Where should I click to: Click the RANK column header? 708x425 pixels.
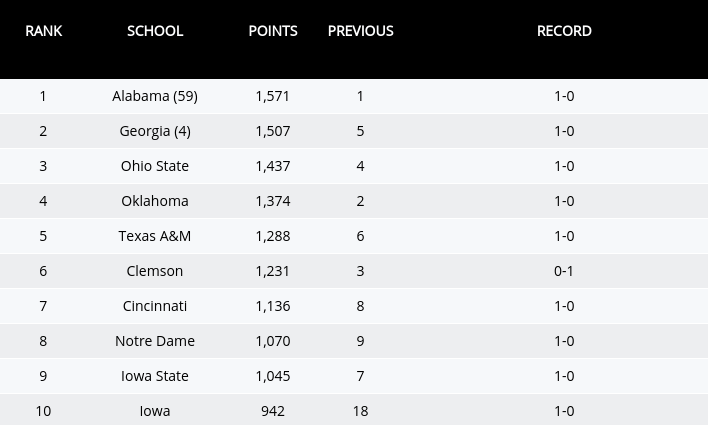coord(43,31)
